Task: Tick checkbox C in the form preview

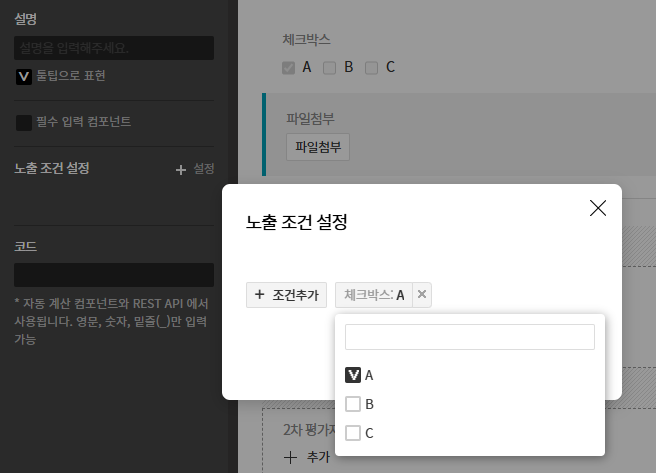Action: [x=371, y=68]
